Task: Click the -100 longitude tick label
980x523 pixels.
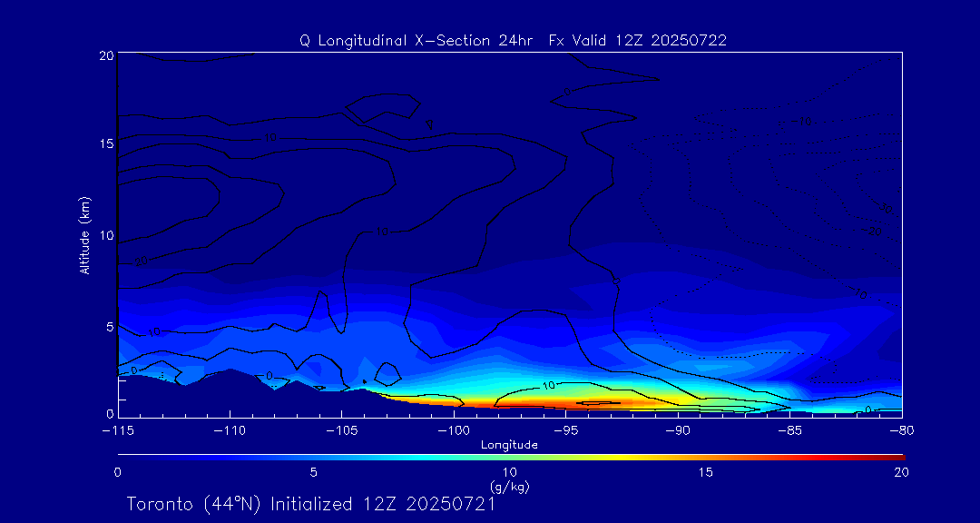Action: click(x=454, y=430)
